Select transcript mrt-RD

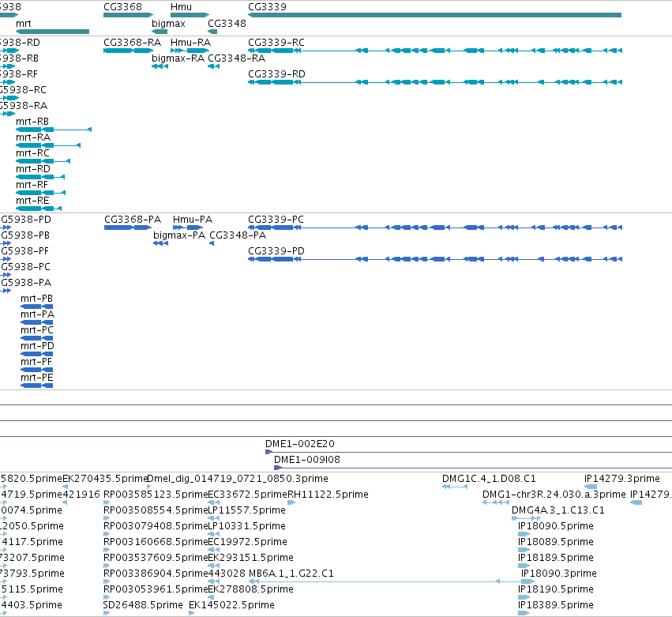coord(40,177)
